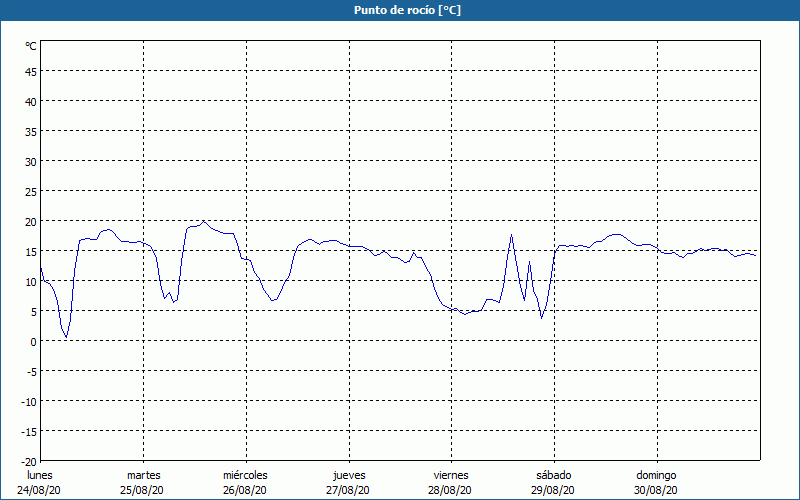Select the sábado 29/08/20 axis label
The height and width of the screenshot is (500, 800).
click(553, 483)
